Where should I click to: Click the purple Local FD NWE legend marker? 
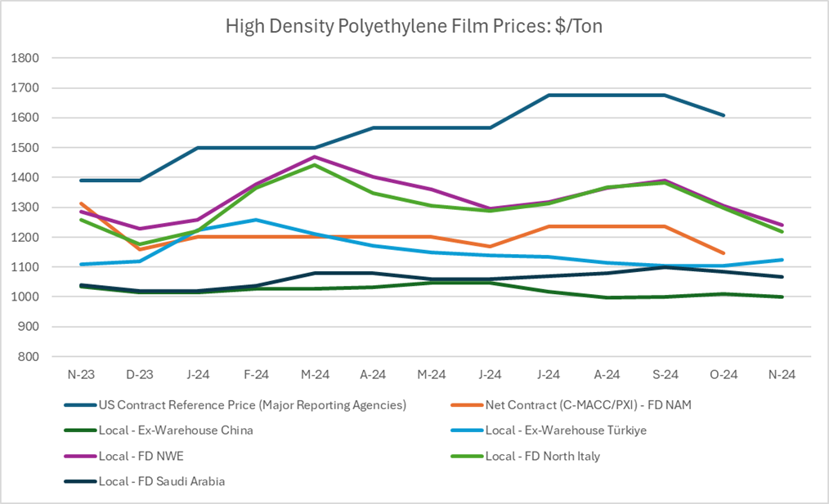[78, 456]
